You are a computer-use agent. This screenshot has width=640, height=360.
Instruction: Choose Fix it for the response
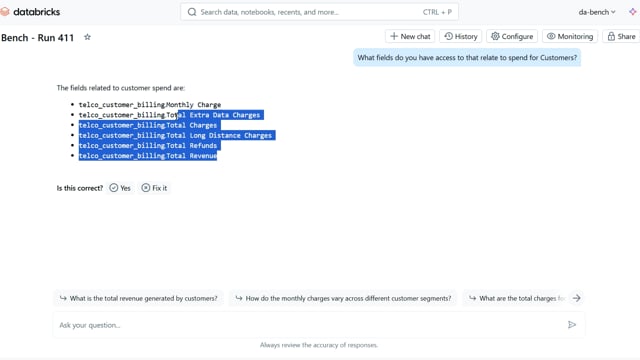tap(154, 188)
